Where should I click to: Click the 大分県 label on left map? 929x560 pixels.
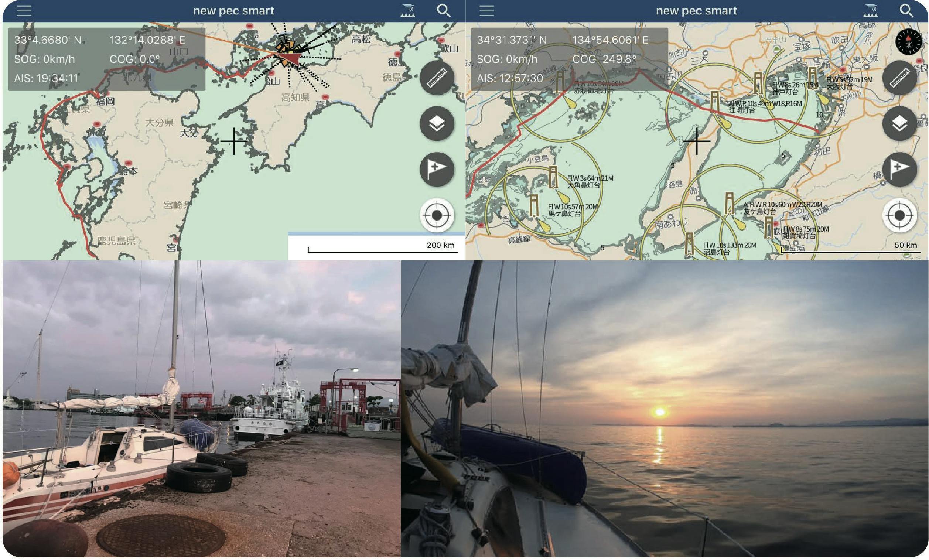click(x=160, y=122)
